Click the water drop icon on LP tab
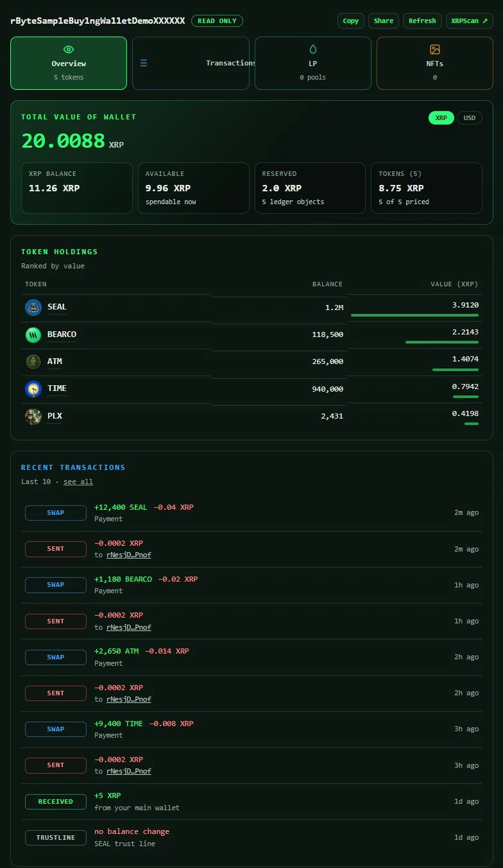Screen dimensions: 503x868 click(313, 49)
